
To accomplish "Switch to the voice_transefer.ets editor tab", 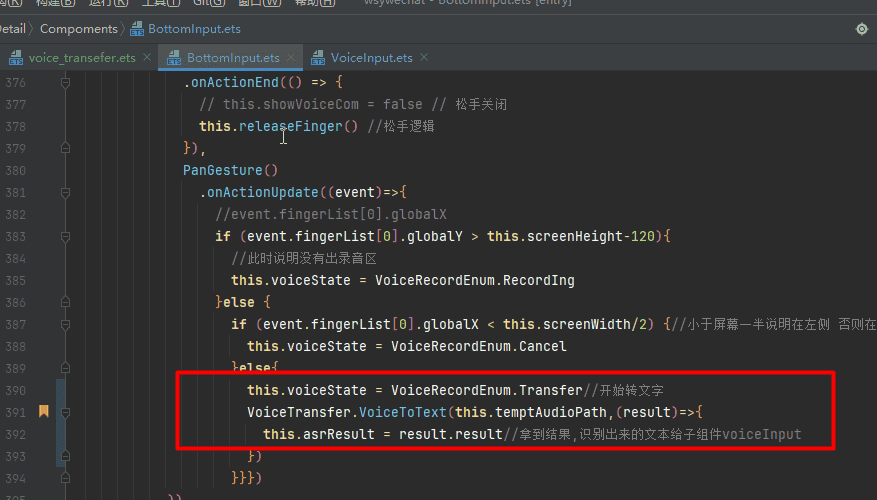I will pos(81,58).
